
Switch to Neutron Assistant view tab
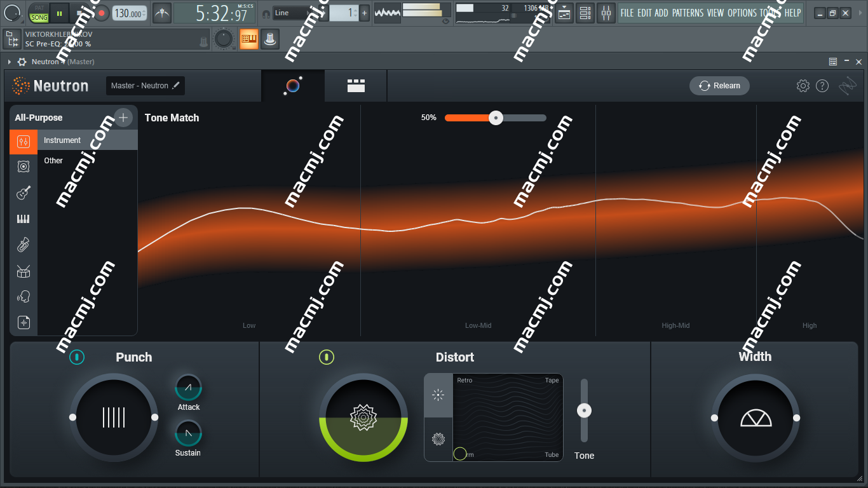[x=293, y=86]
